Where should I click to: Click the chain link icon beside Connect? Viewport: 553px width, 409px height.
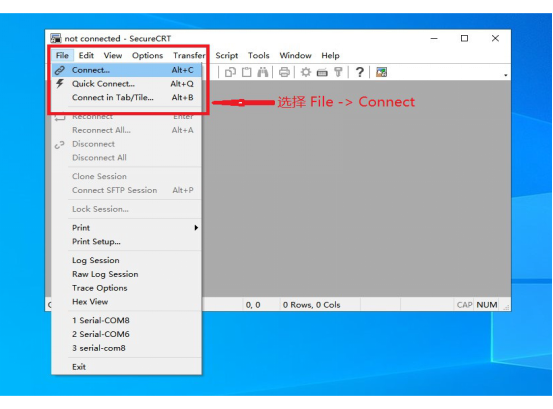60,70
